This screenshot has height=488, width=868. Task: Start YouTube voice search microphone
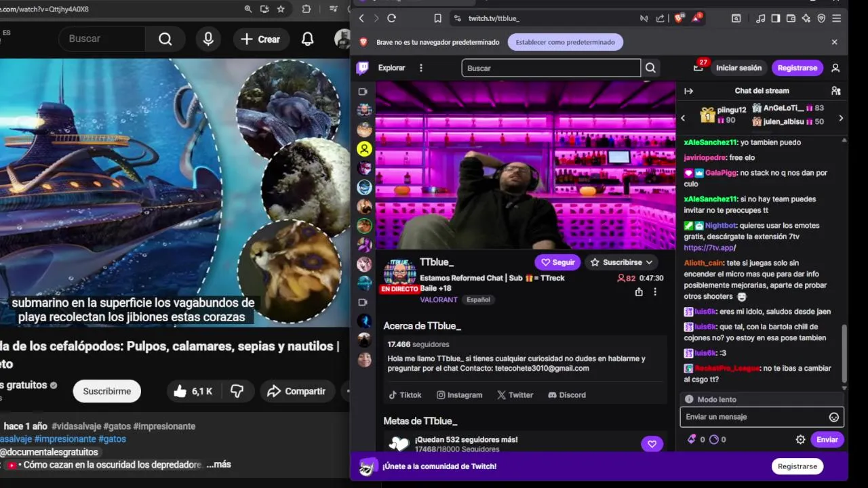[x=208, y=39]
